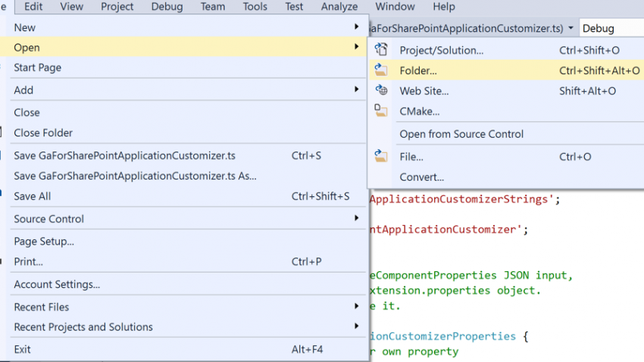Image resolution: width=644 pixels, height=362 pixels.
Task: Open the Test menu
Action: tap(294, 7)
